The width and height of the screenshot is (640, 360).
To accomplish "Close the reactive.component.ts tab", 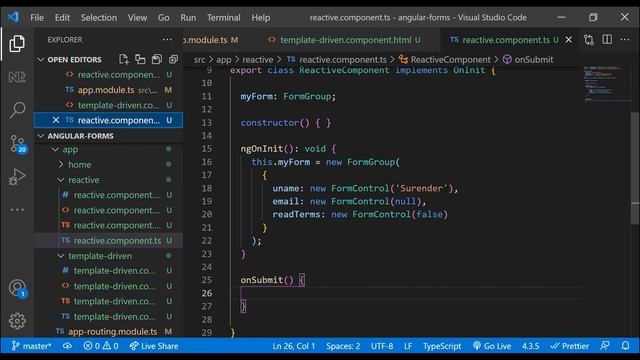I will 569,40.
